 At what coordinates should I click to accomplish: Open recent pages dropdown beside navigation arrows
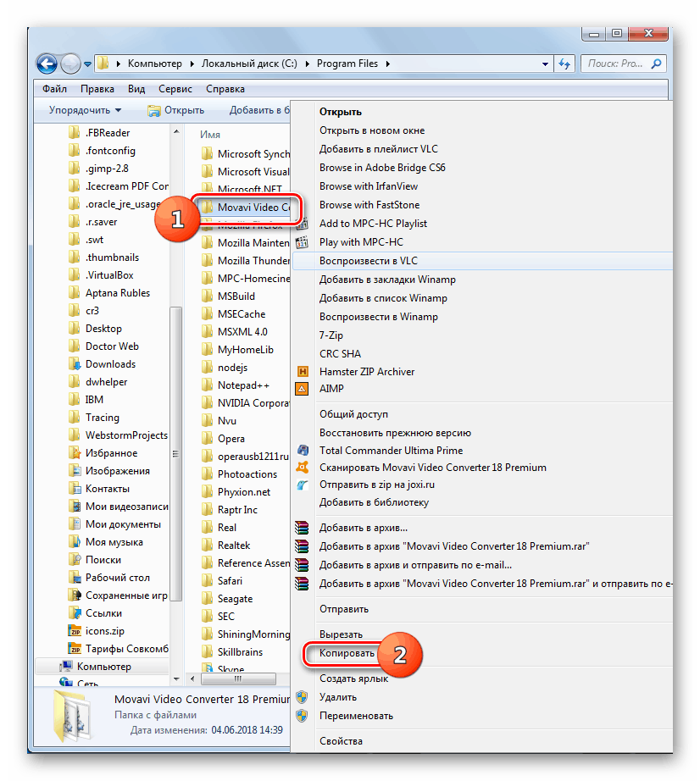tap(87, 64)
